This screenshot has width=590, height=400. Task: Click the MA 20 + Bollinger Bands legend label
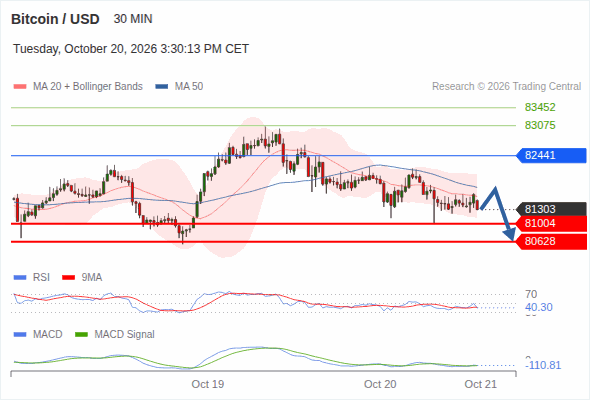point(88,87)
